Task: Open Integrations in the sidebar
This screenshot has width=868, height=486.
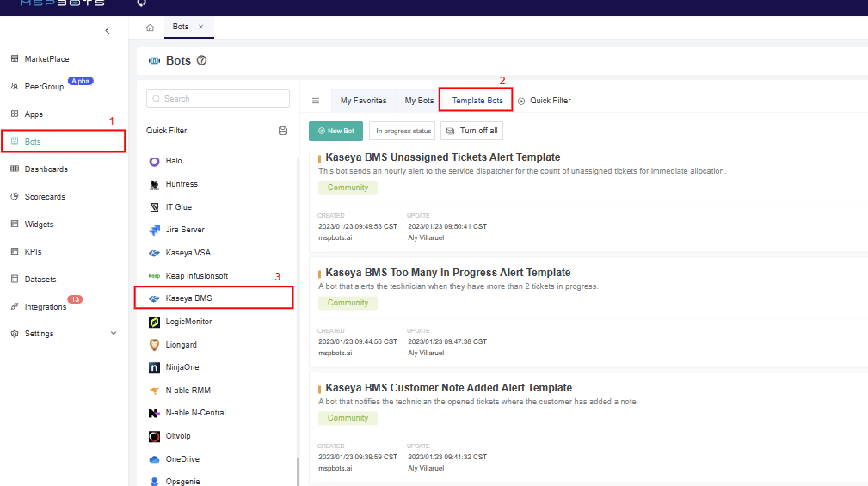Action: coord(45,306)
